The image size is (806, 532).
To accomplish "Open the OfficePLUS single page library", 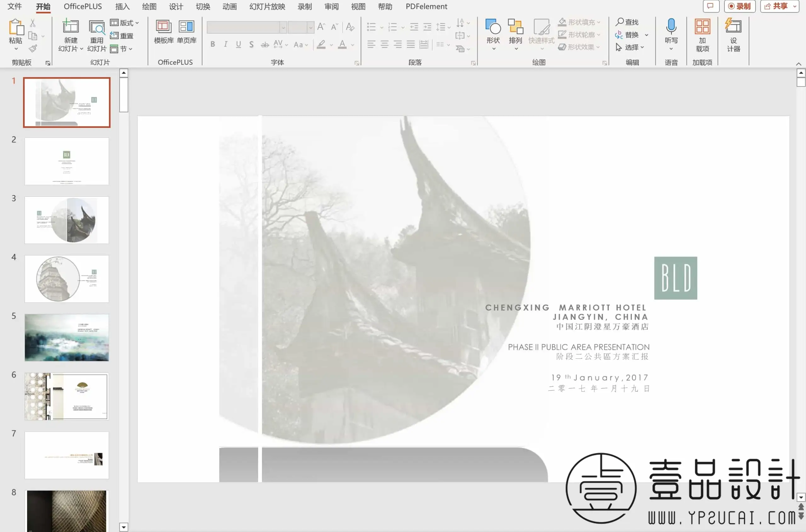I will [186, 32].
